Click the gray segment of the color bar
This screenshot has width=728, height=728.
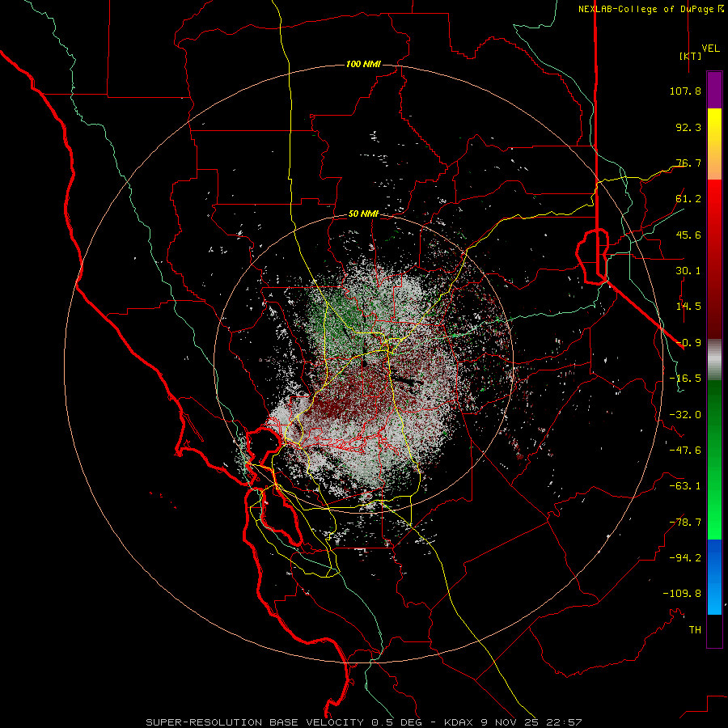[714, 360]
